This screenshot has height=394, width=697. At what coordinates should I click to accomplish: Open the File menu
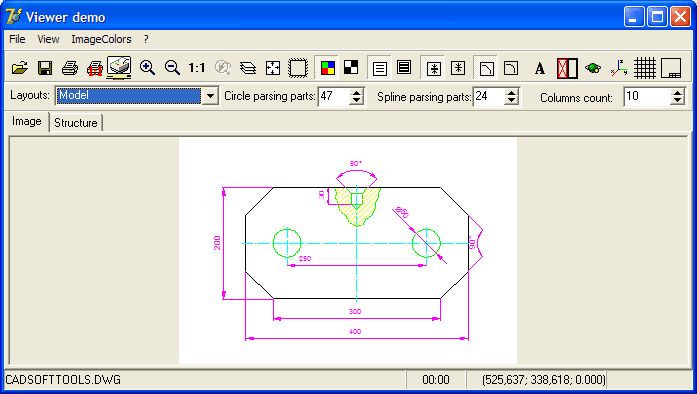tap(17, 39)
